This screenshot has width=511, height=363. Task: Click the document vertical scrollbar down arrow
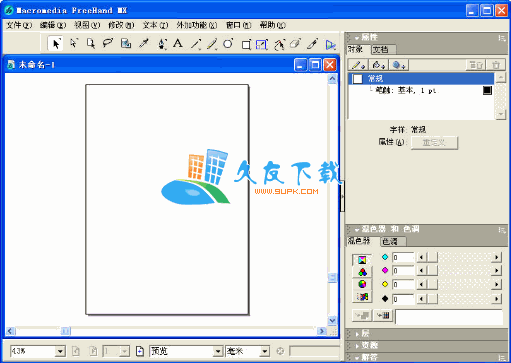click(x=332, y=320)
